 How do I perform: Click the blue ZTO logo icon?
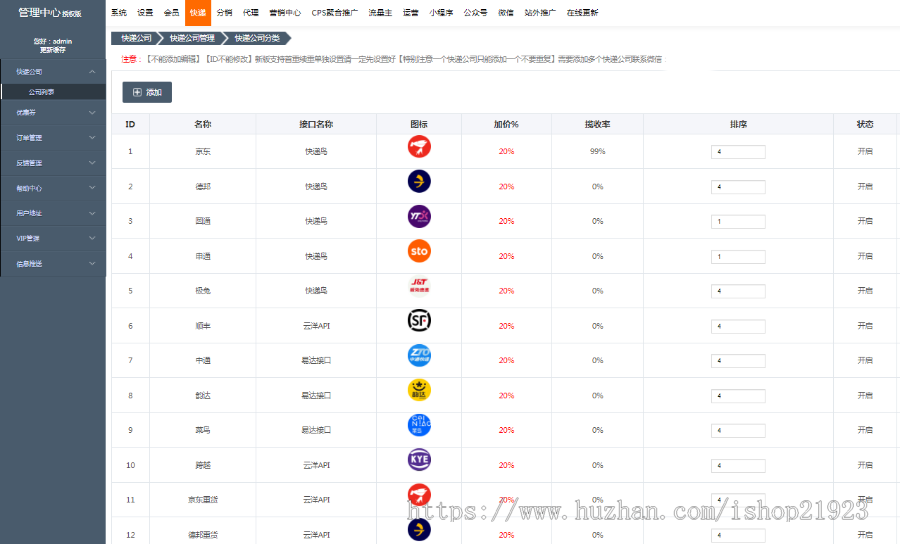pyautogui.click(x=419, y=356)
